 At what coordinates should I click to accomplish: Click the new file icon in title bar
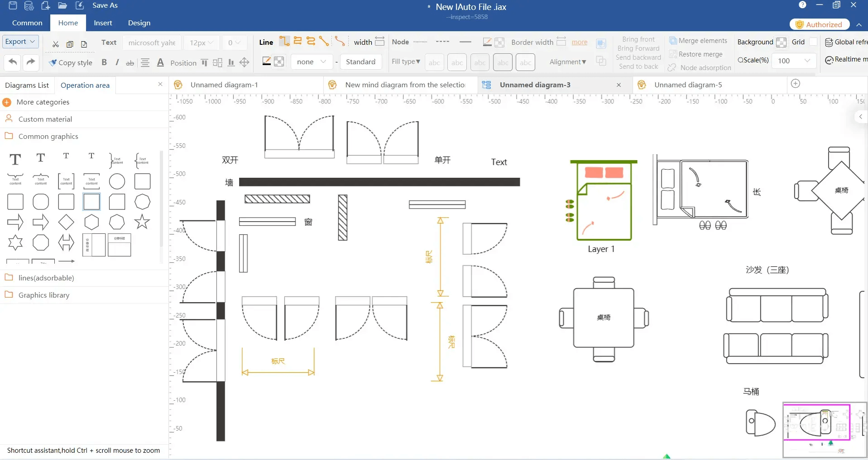pyautogui.click(x=45, y=5)
